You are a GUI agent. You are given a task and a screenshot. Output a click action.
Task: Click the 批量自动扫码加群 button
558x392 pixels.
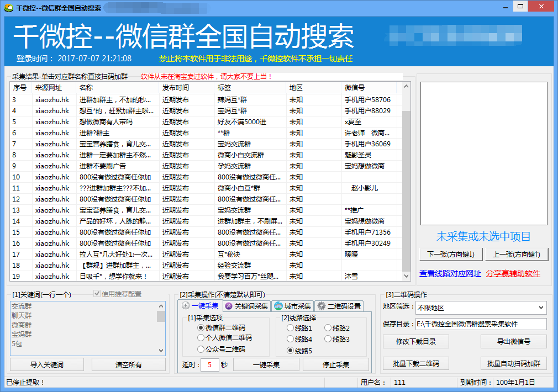pyautogui.click(x=513, y=363)
